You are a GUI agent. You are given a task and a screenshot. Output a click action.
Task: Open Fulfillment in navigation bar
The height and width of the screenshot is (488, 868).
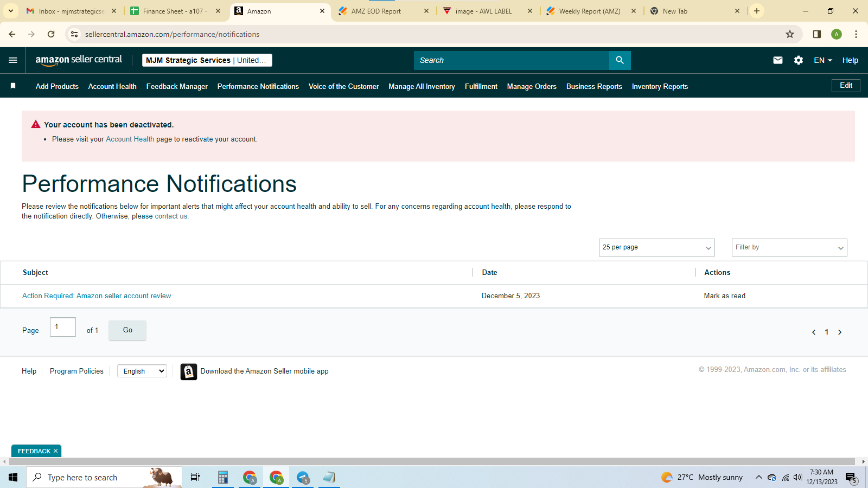[481, 86]
